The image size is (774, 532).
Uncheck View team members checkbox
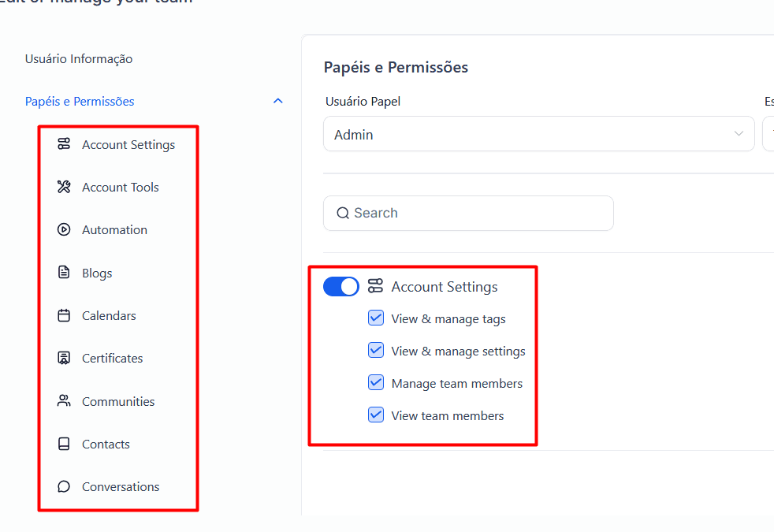click(376, 415)
